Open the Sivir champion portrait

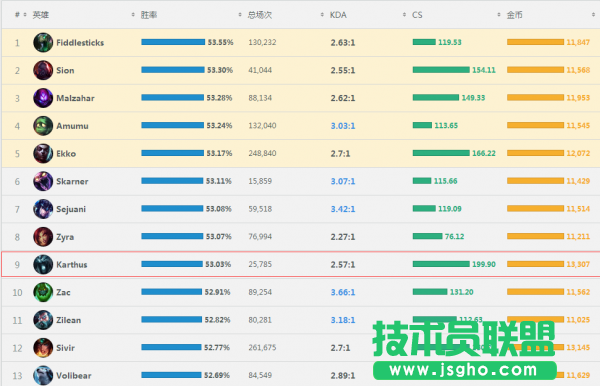point(43,348)
